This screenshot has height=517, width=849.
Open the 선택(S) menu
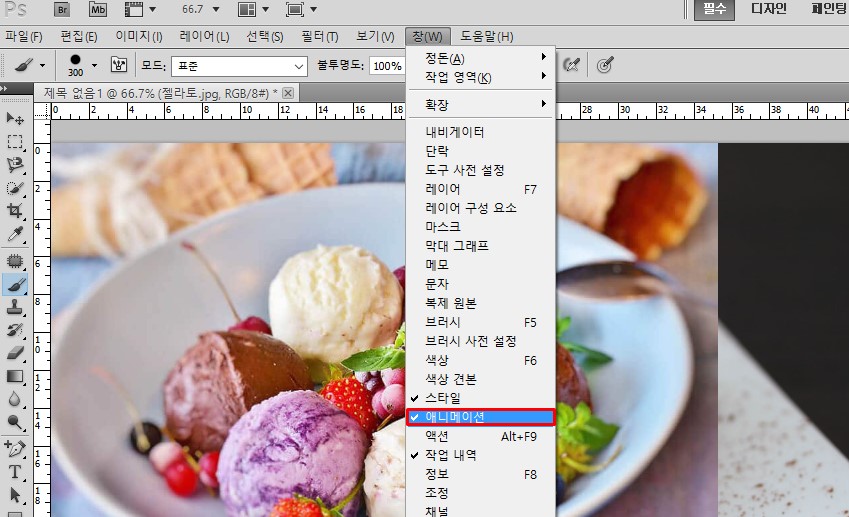265,36
